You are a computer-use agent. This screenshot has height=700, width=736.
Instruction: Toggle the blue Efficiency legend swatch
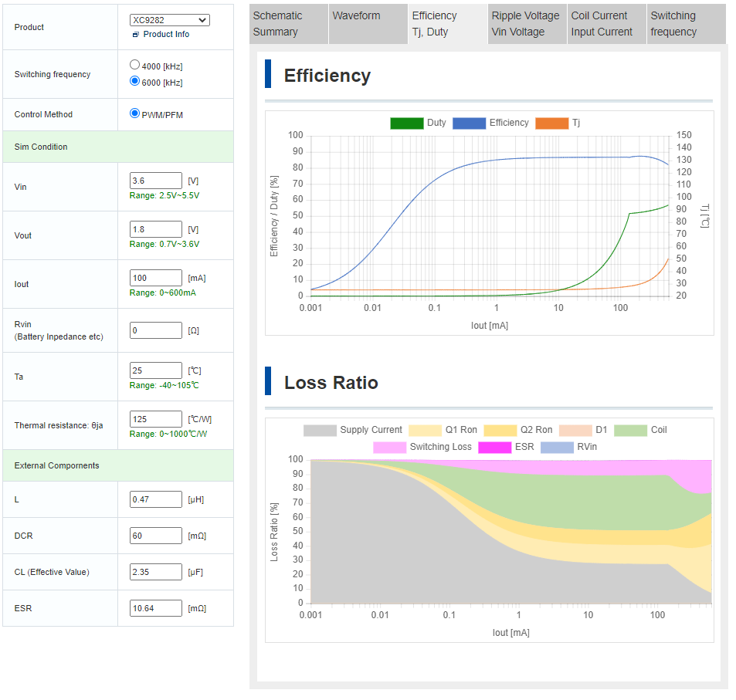point(469,123)
